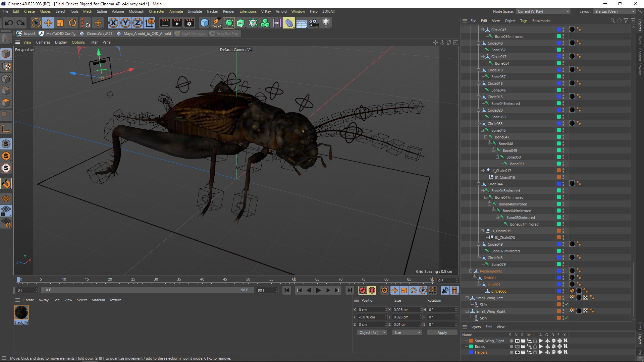Toggle Z axis lock
This screenshot has height=362, width=644.
pos(138,23)
